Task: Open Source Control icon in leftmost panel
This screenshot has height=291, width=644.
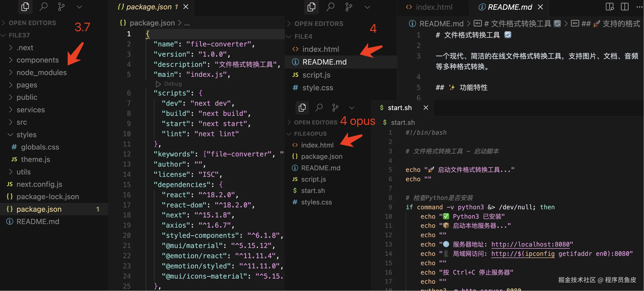Action: pos(61,7)
